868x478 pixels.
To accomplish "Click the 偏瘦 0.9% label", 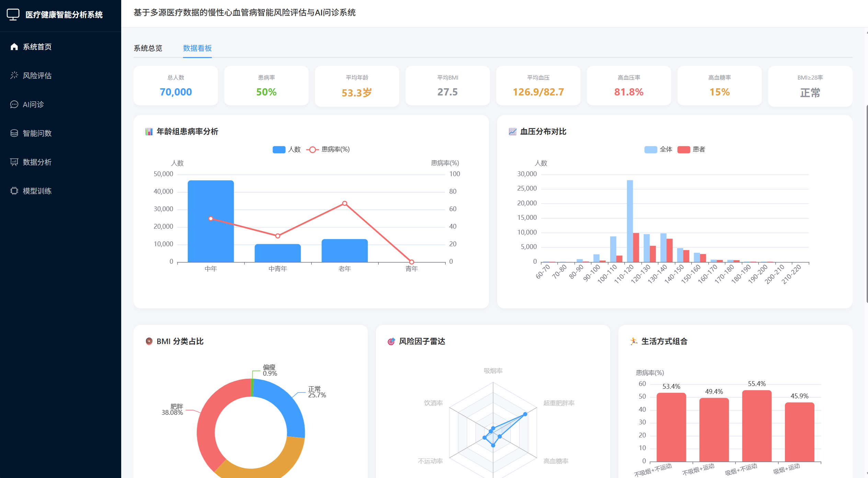I will click(270, 370).
